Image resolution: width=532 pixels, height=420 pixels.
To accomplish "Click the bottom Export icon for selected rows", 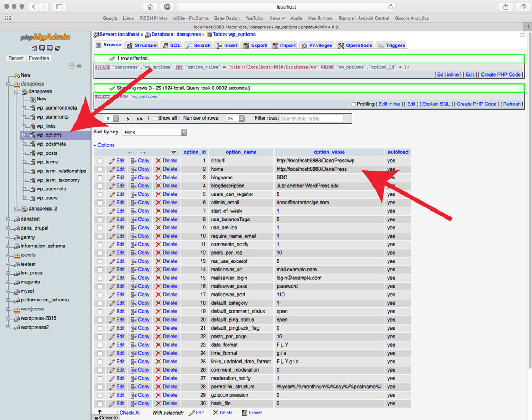I will tap(244, 413).
